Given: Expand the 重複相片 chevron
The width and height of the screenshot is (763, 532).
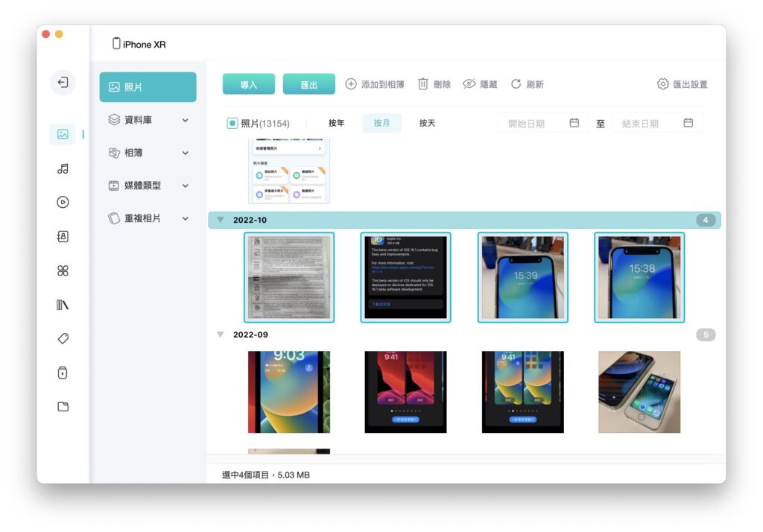Looking at the screenshot, I should pyautogui.click(x=186, y=218).
